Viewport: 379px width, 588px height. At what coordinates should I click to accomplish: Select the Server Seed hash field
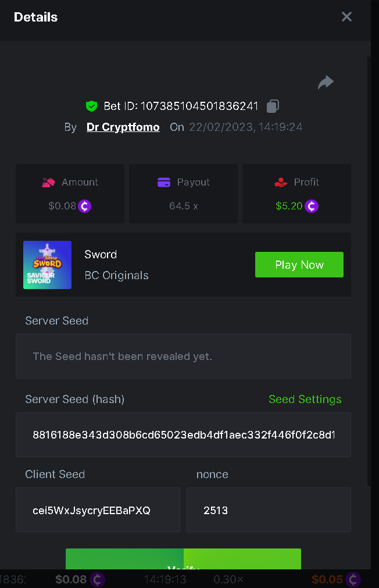point(183,435)
